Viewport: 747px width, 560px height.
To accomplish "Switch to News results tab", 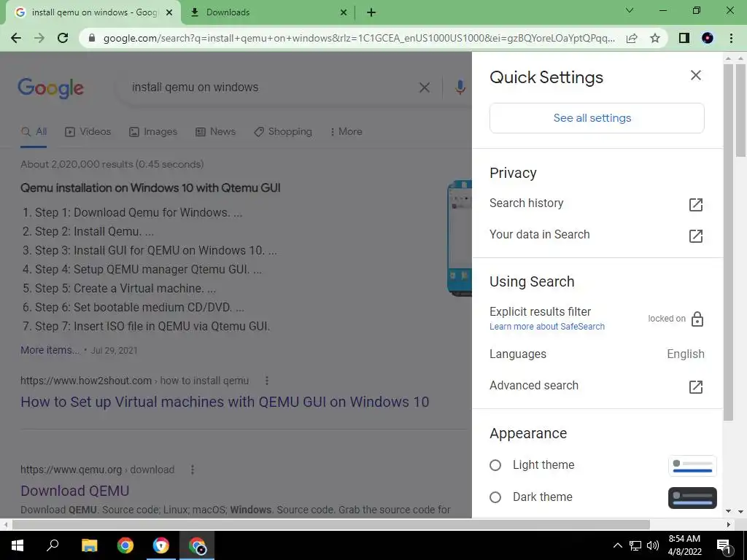I will point(215,132).
